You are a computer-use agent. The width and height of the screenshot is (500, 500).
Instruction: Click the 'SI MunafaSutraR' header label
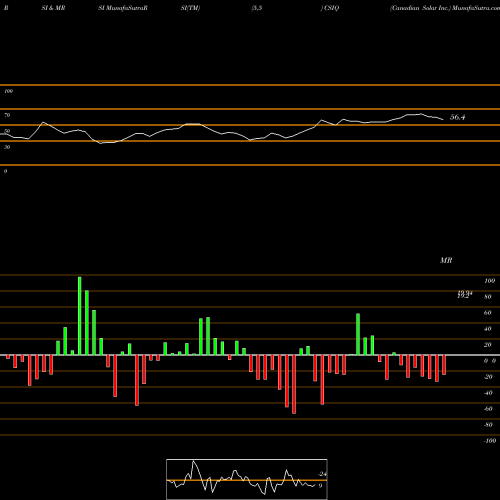click(x=123, y=8)
